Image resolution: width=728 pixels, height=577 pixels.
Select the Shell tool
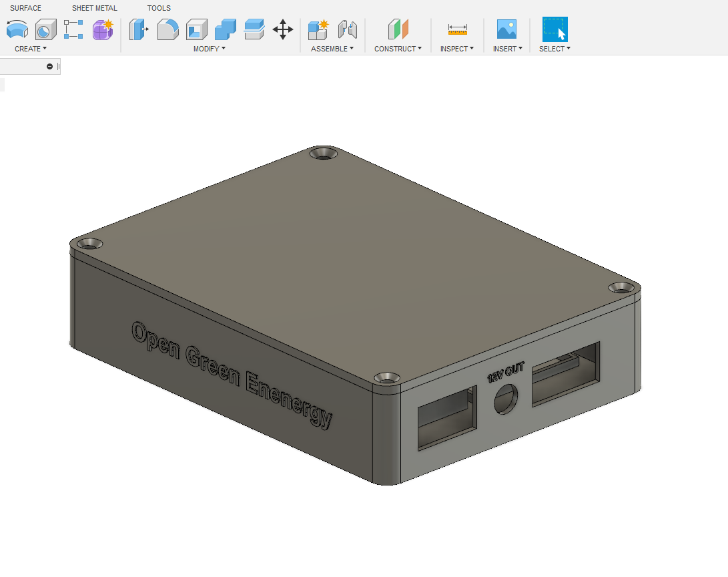pos(197,29)
